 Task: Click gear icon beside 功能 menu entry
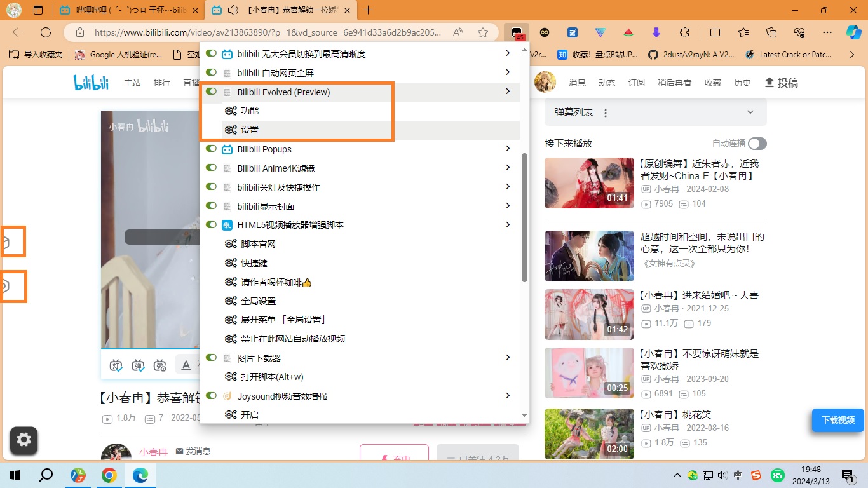click(231, 111)
